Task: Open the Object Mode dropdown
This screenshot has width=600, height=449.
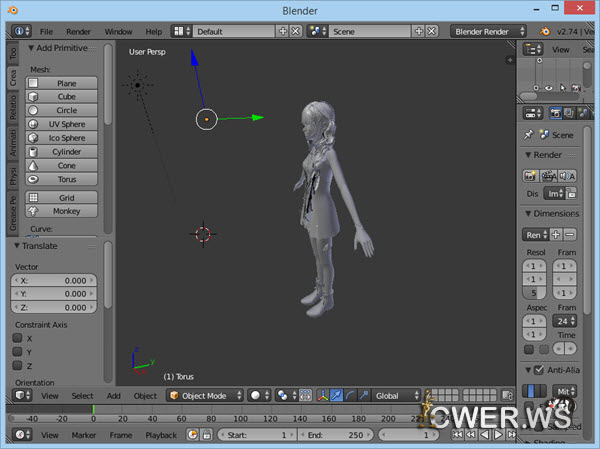Action: click(x=203, y=395)
